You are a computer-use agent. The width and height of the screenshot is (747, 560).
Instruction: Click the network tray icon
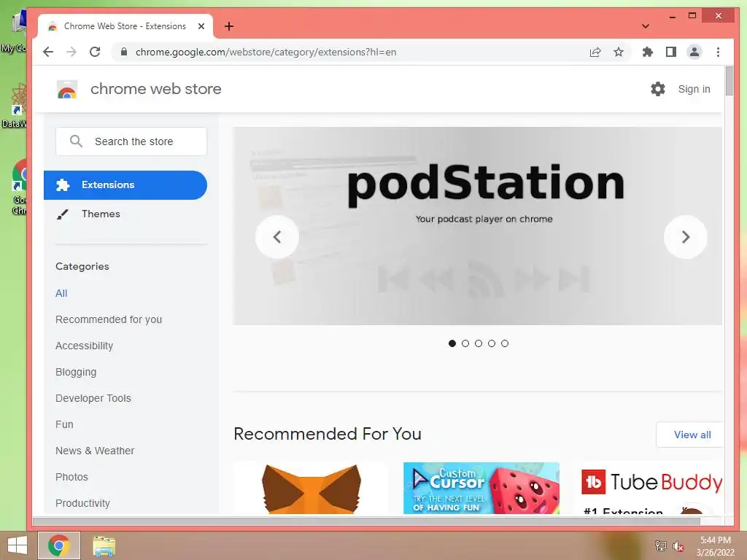pyautogui.click(x=661, y=545)
